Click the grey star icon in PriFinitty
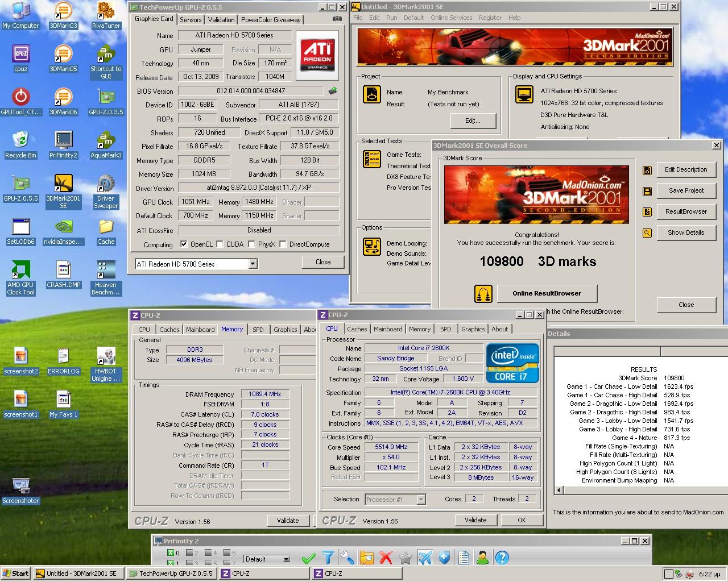The width and height of the screenshot is (728, 582). 406,558
